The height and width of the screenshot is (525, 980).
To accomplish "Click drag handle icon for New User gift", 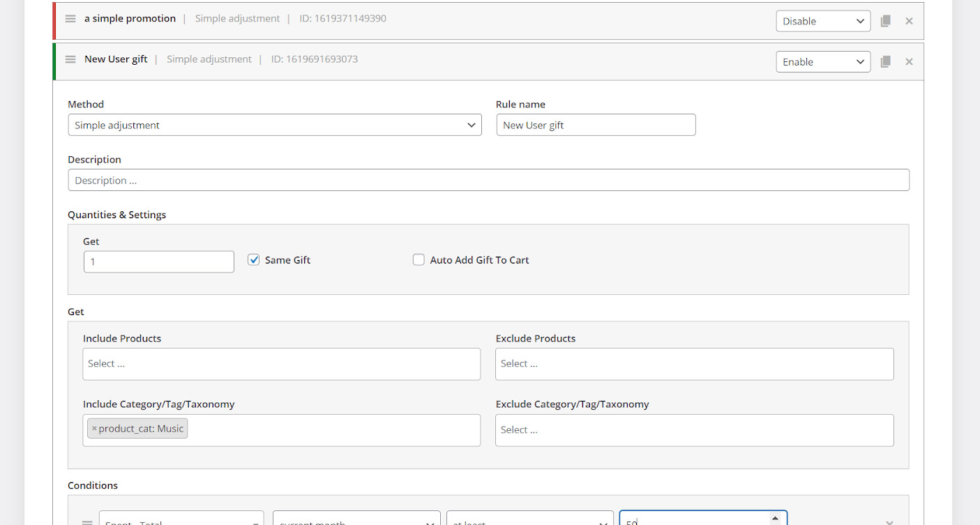I will click(x=70, y=59).
